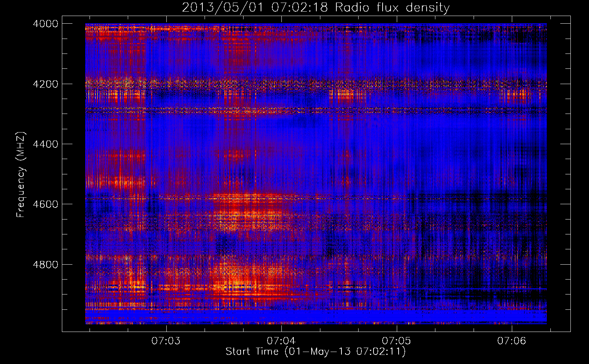This screenshot has width=589, height=364.
Task: Select the 4400 frequency axis label
Action: (x=46, y=144)
